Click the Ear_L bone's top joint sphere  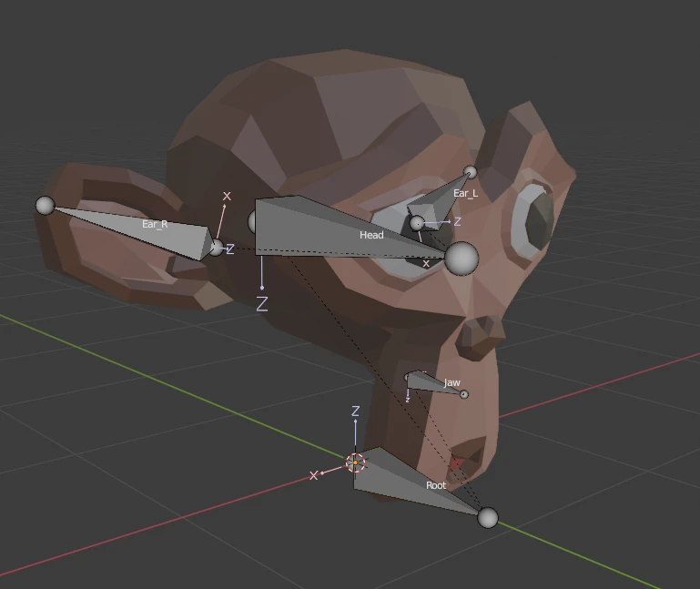pyautogui.click(x=470, y=172)
